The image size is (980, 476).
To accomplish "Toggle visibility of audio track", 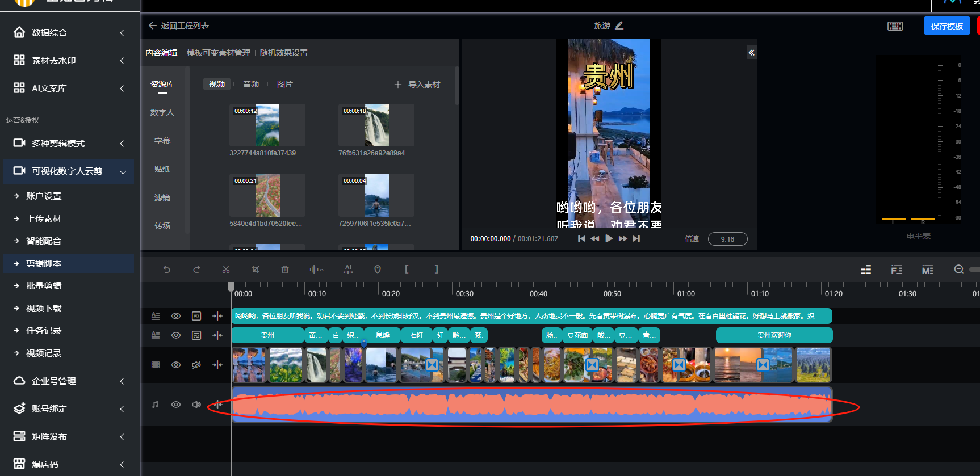I will click(176, 405).
